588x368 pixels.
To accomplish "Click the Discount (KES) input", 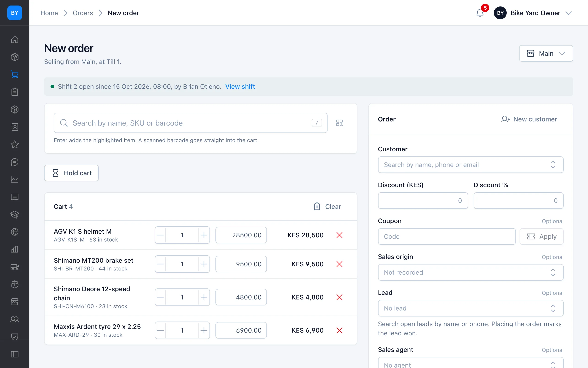I will click(423, 201).
